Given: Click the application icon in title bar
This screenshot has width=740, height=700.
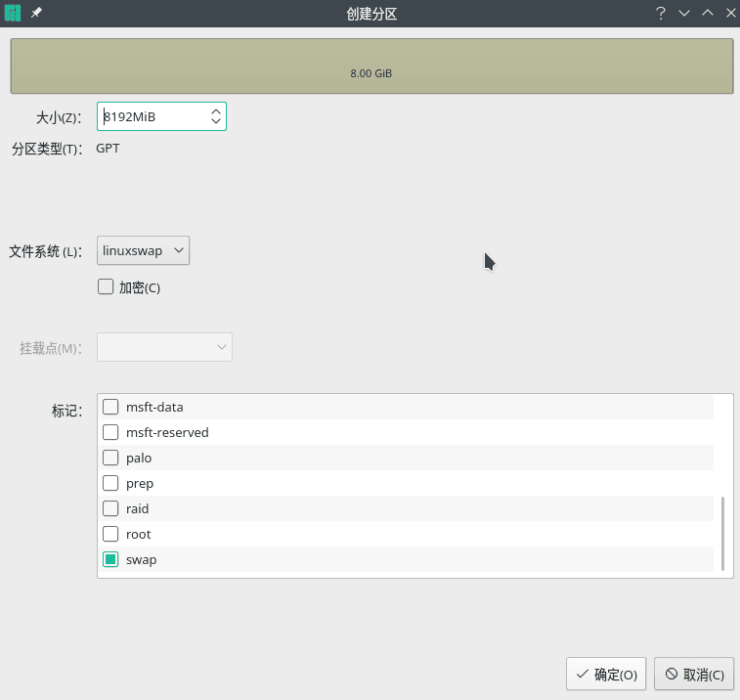Looking at the screenshot, I should tap(14, 13).
